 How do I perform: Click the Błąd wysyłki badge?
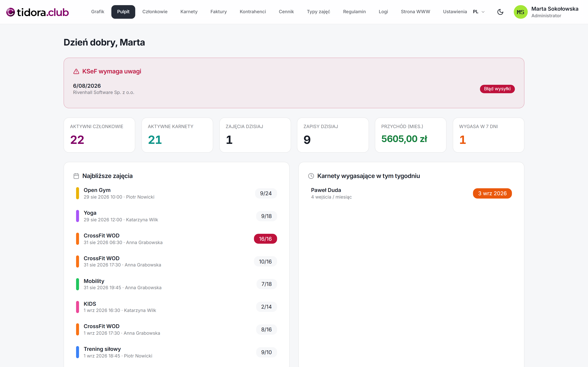pos(497,89)
